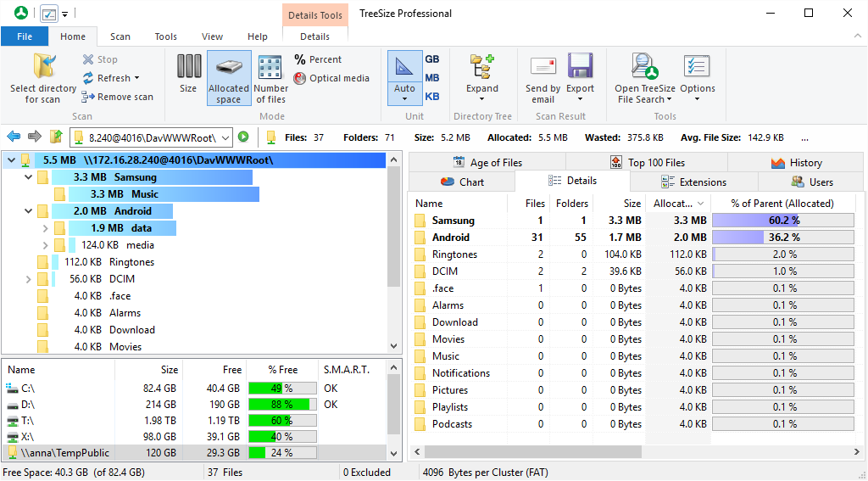Select \\anna\TempPublic network drive

tap(194, 453)
